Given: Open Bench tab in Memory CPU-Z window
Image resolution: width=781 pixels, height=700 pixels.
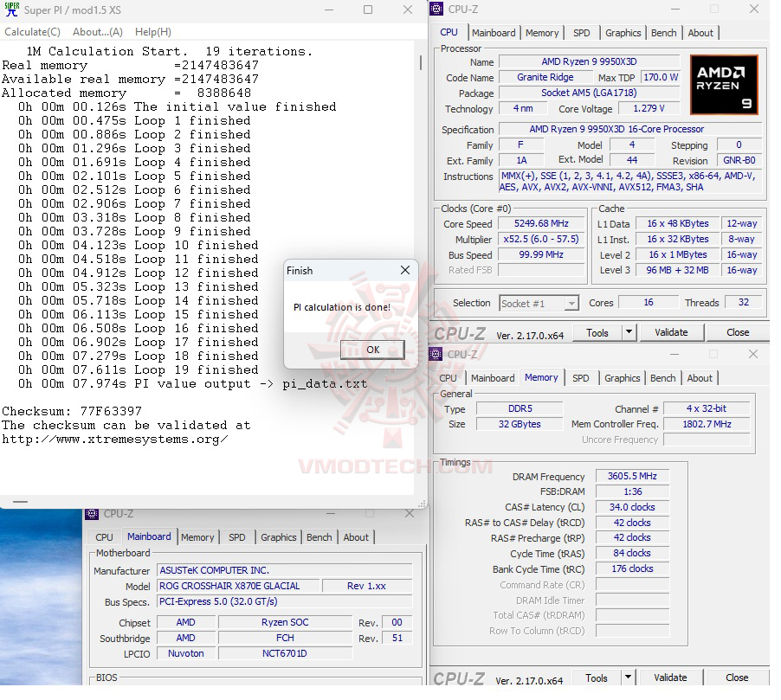Looking at the screenshot, I should click(x=663, y=378).
